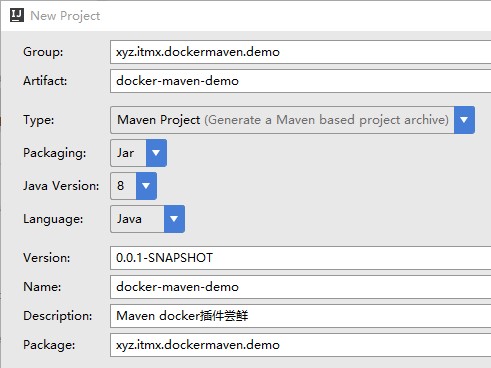
Task: Click the Package input field
Action: [300, 345]
